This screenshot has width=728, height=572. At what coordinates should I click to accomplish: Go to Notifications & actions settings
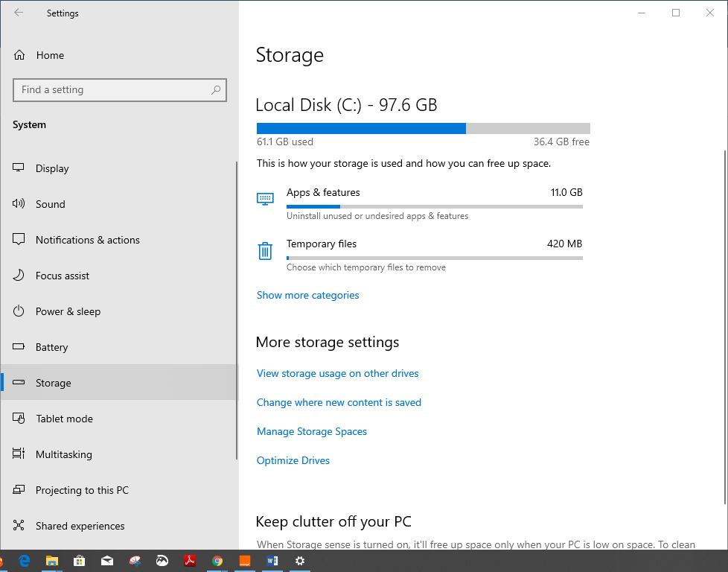click(87, 240)
